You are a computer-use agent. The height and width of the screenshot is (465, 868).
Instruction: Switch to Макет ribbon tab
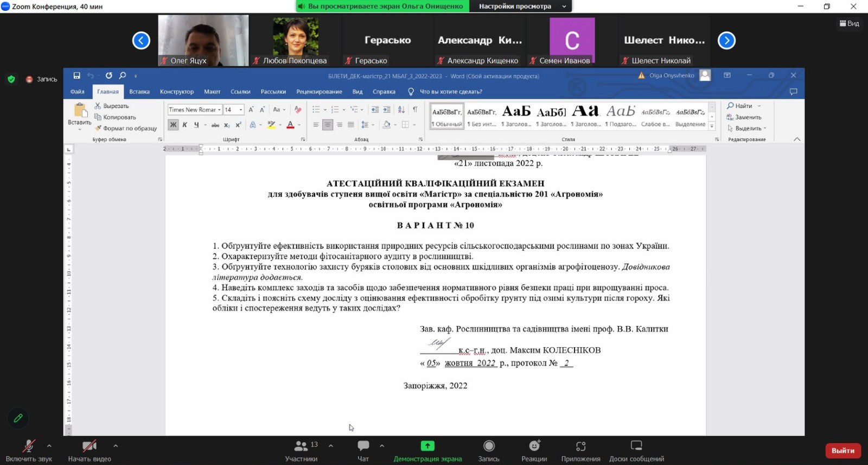coord(212,92)
